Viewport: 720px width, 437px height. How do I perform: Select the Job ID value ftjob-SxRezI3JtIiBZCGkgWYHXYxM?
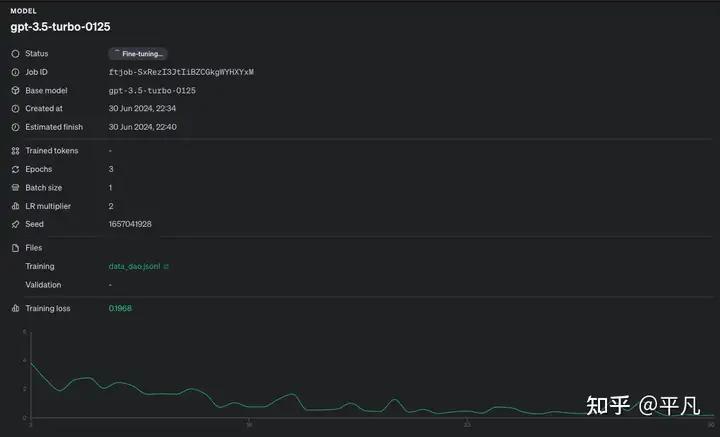tap(181, 72)
